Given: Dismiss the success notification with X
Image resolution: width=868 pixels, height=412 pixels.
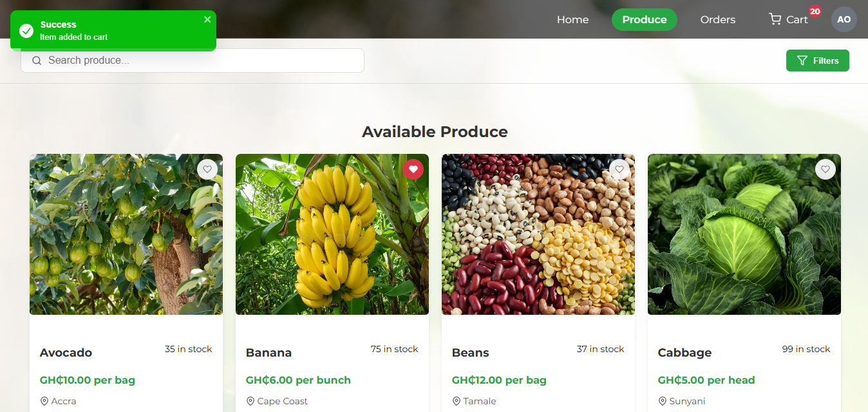Looking at the screenshot, I should (x=207, y=20).
